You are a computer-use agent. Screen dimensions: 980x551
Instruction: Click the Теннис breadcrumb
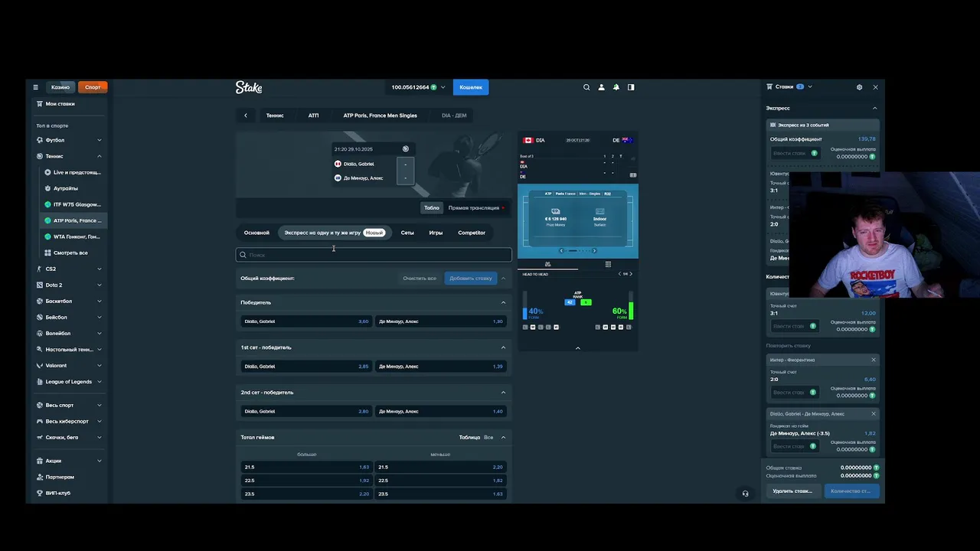pos(275,116)
